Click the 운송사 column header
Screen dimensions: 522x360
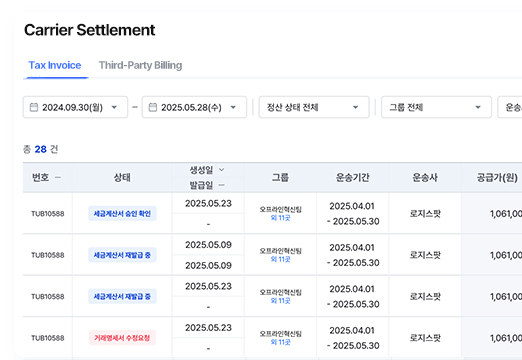pyautogui.click(x=425, y=178)
